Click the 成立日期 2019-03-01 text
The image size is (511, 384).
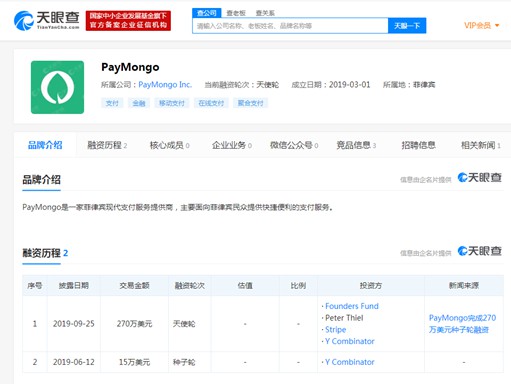331,85
